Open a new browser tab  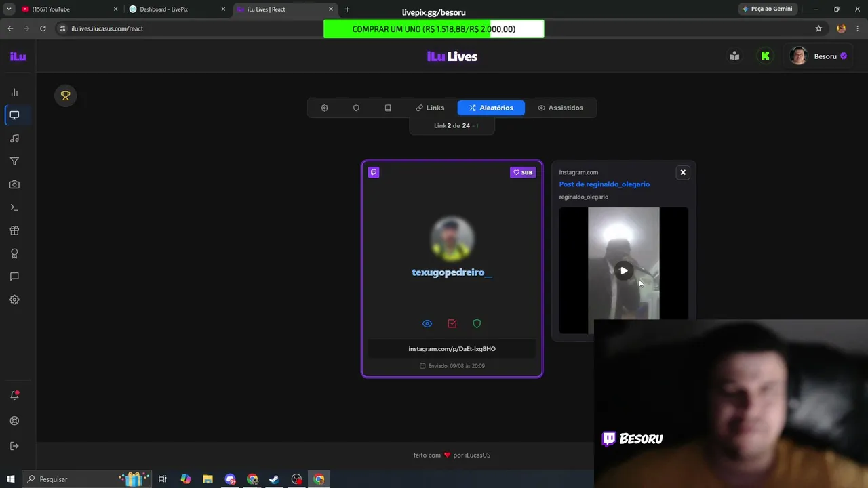(347, 9)
